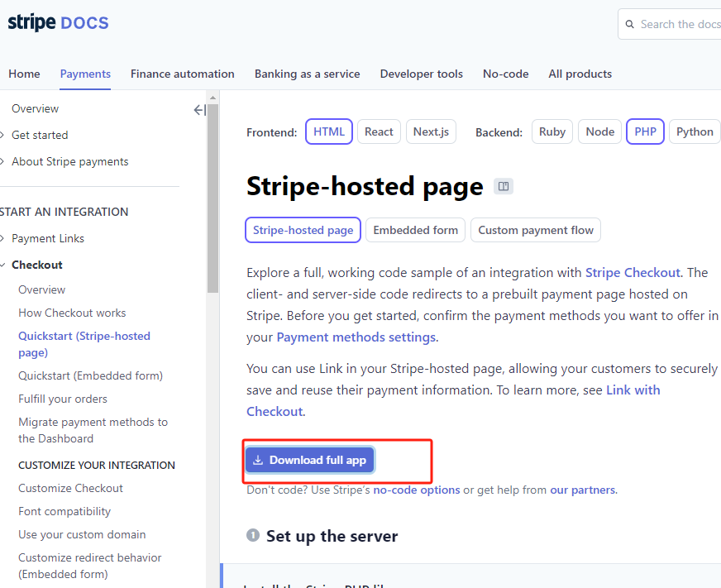Click the CUSTOMIZE YOUR INTEGRATION heading
Viewport: 721px width, 588px height.
coord(97,465)
